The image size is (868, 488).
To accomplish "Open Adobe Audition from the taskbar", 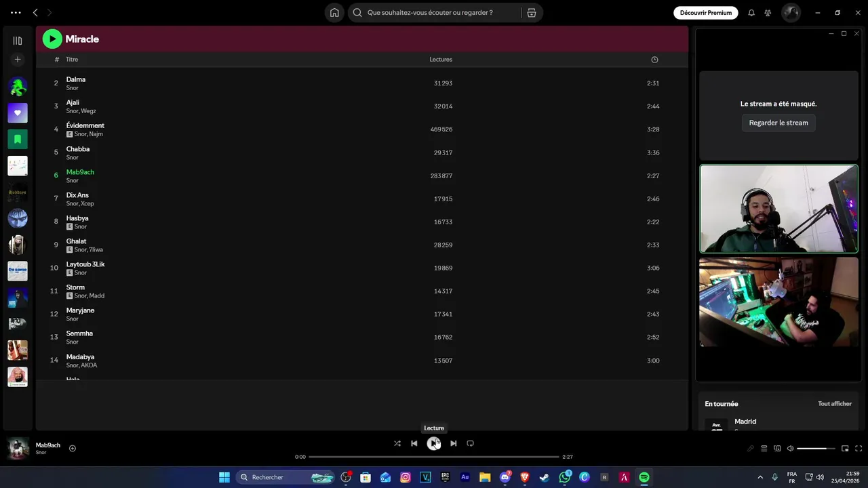I will [x=465, y=477].
